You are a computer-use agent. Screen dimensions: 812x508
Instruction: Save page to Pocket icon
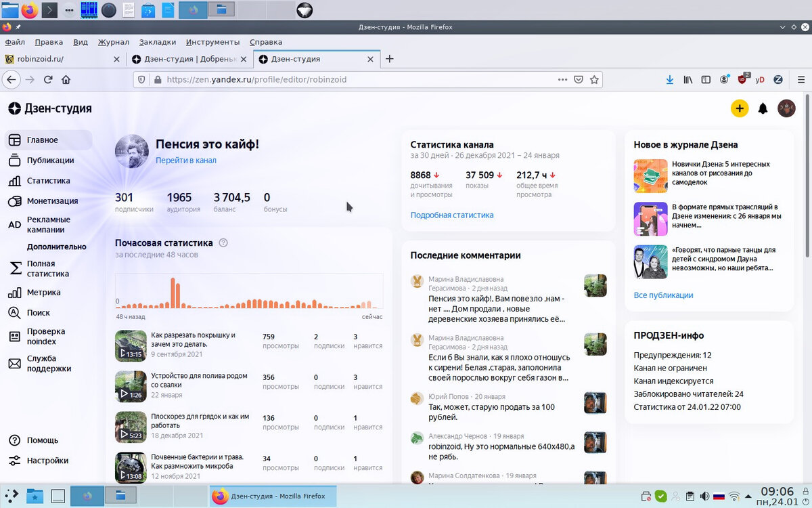click(x=579, y=79)
